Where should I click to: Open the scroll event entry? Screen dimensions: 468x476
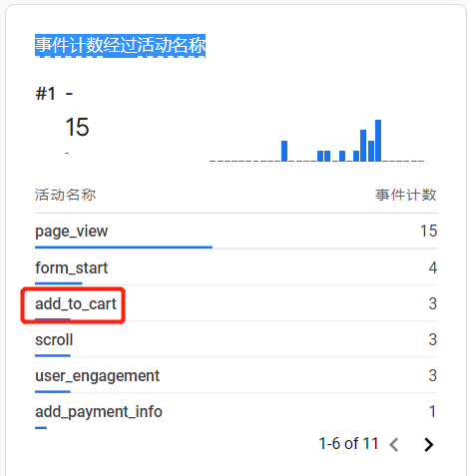[x=54, y=339]
